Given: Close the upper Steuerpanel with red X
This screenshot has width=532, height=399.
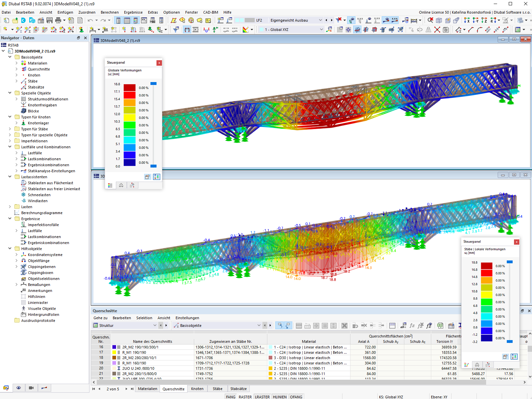Looking at the screenshot, I should point(159,63).
